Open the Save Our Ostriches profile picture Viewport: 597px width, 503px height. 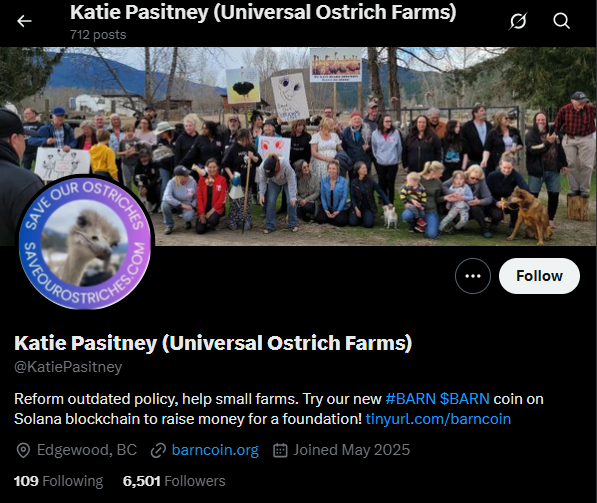[85, 242]
